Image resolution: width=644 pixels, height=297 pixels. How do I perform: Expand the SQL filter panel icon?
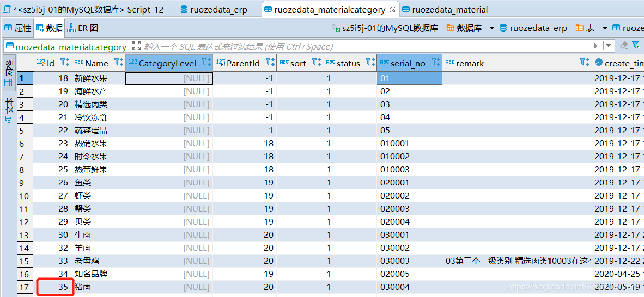click(137, 46)
